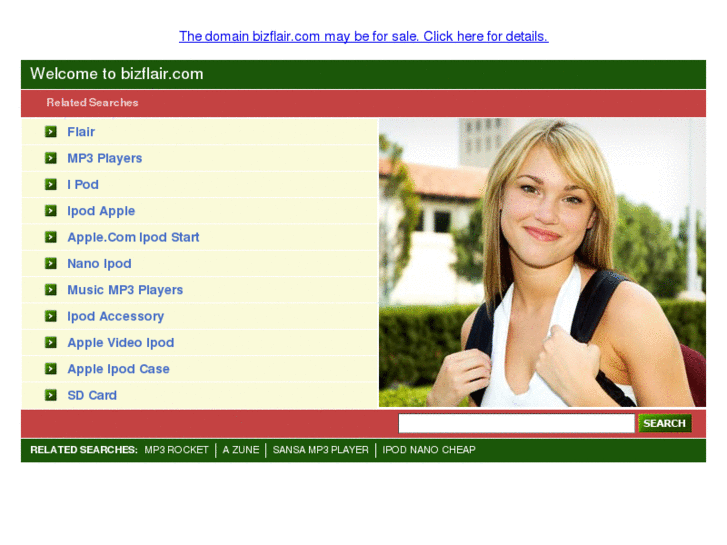727x545 pixels.
Task: Open the domain for sale details link
Action: coord(364,36)
